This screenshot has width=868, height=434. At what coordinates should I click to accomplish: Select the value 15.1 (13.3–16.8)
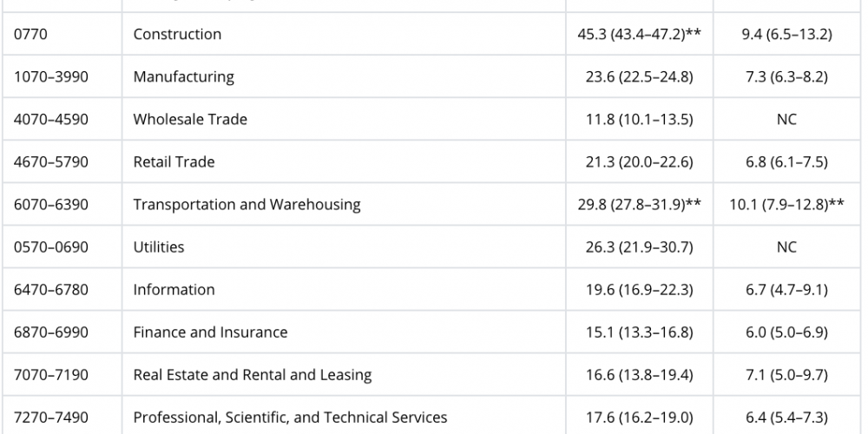click(639, 332)
